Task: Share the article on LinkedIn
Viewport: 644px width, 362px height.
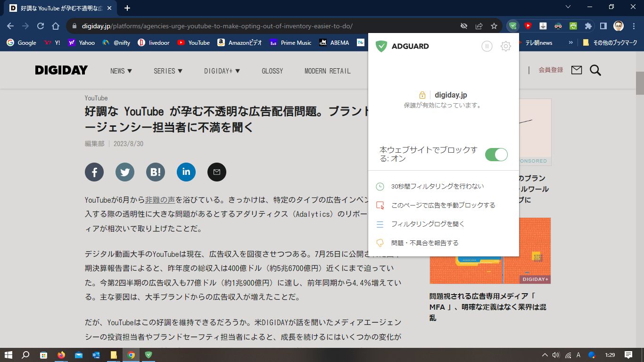Action: [186, 172]
